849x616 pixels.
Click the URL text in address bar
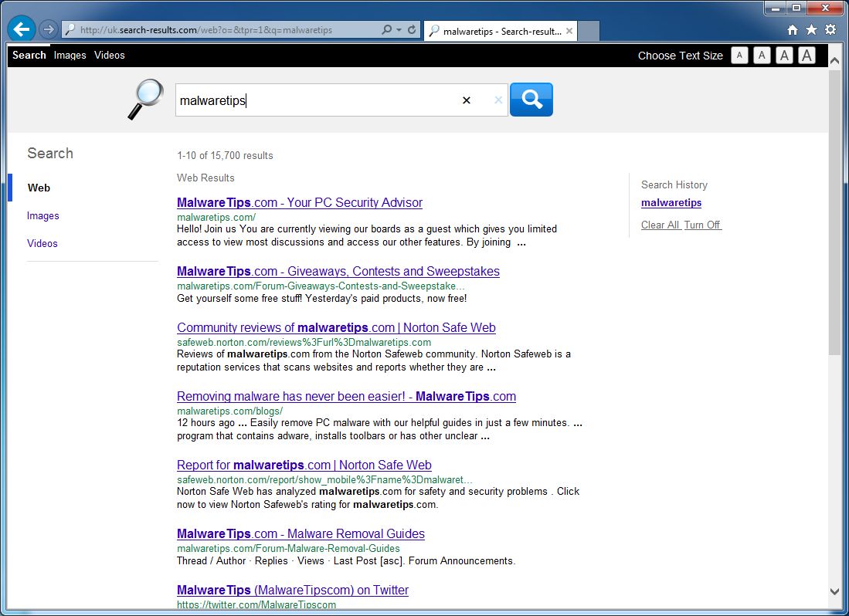pos(206,30)
